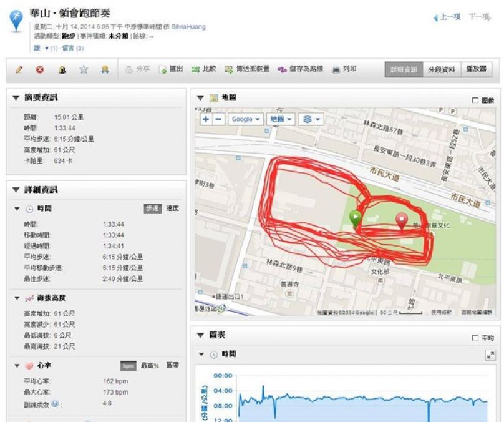Click the green start marker on map
Screen dimensions: 504x422
click(x=356, y=218)
